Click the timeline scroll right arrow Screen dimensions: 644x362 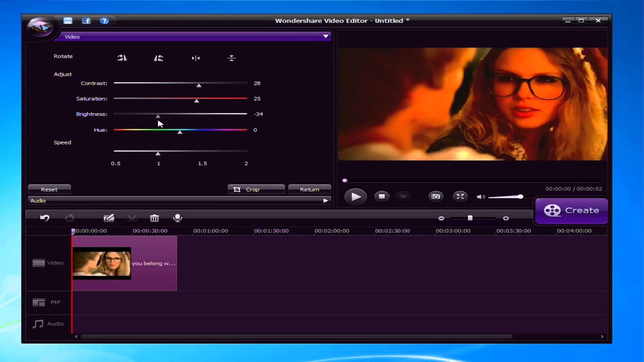[x=602, y=336]
